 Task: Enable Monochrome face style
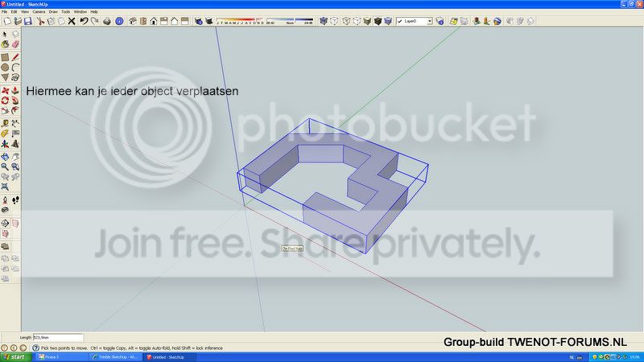pyautogui.click(x=388, y=21)
